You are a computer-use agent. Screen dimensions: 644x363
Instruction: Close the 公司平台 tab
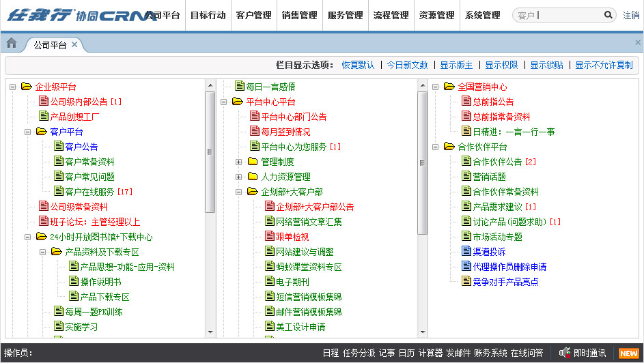coord(75,45)
